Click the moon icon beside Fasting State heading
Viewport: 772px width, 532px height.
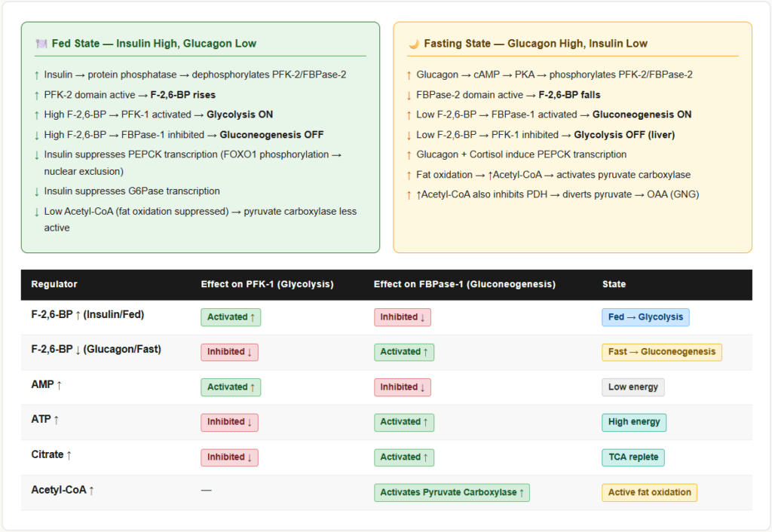pyautogui.click(x=413, y=44)
